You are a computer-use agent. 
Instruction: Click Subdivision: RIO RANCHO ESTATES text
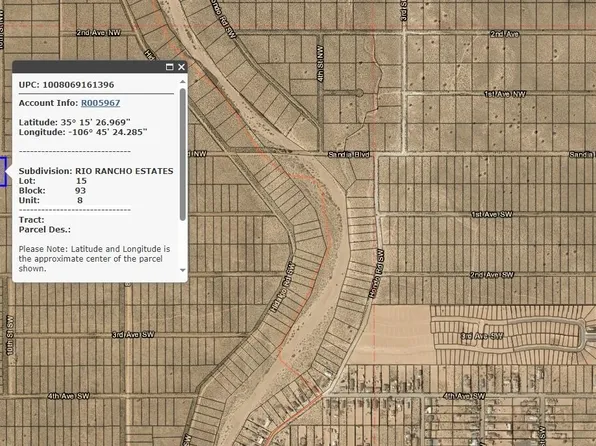[x=96, y=171]
